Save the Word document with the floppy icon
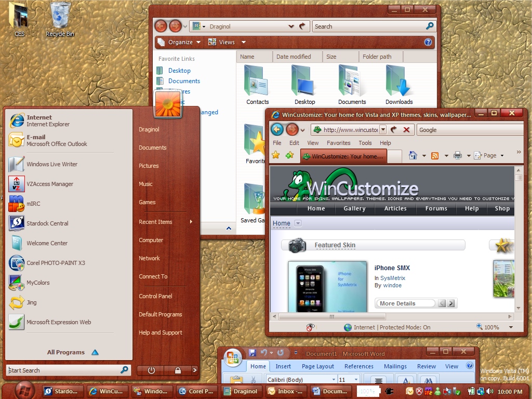Screen dimensions: 532x399 [252, 353]
